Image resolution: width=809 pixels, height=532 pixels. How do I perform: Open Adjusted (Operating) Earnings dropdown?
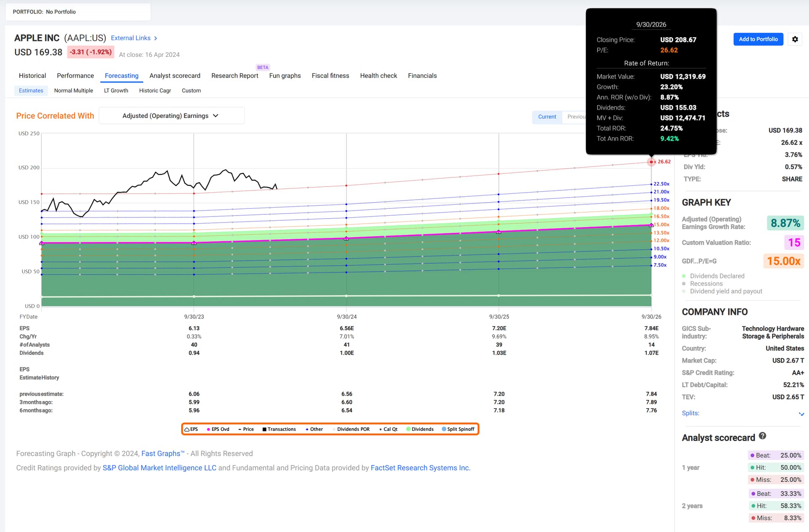(171, 116)
